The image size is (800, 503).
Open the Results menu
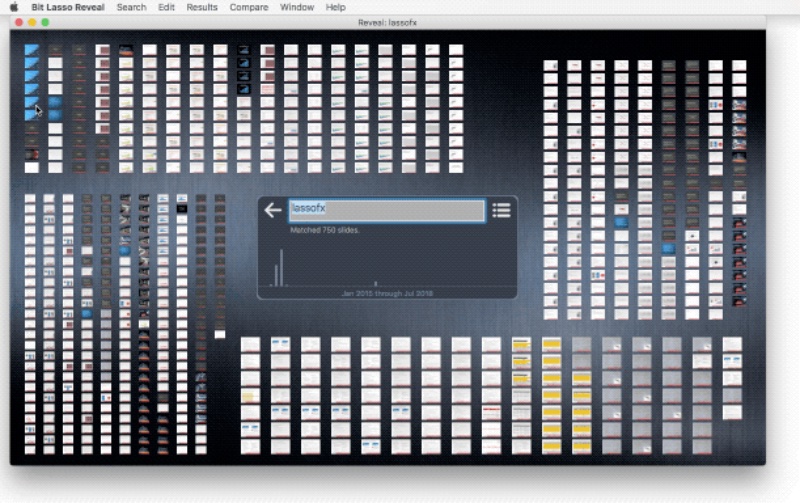[202, 7]
